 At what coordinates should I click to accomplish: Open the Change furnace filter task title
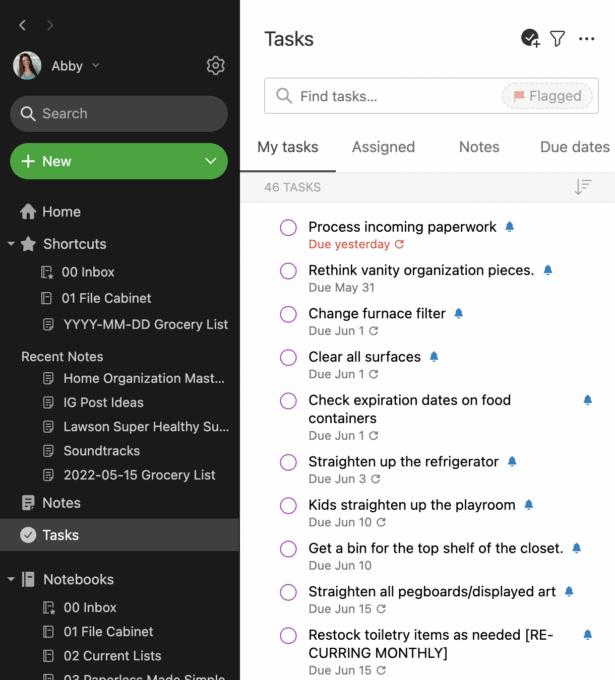(377, 314)
